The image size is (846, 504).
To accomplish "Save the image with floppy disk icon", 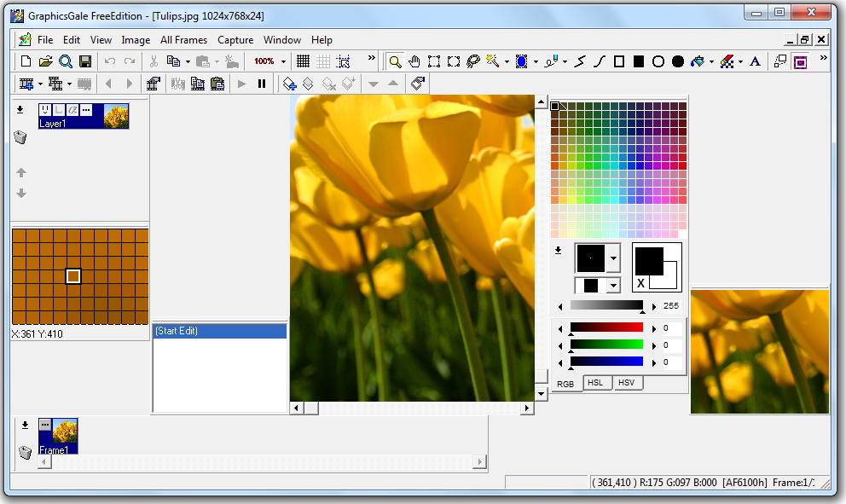I will click(85, 61).
